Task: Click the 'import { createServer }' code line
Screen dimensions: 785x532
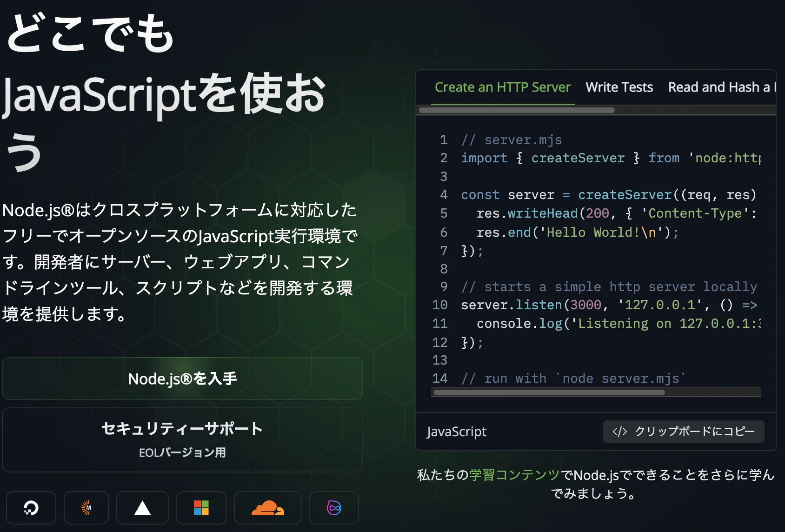Action: (611, 158)
